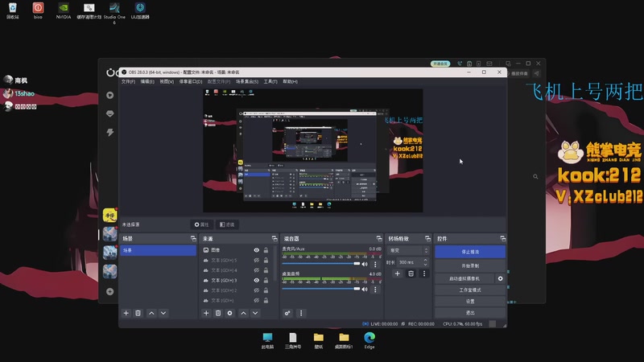The image size is (644, 362).
Task: Click the lightning icon in KOOK sidebar
Action: click(x=109, y=132)
